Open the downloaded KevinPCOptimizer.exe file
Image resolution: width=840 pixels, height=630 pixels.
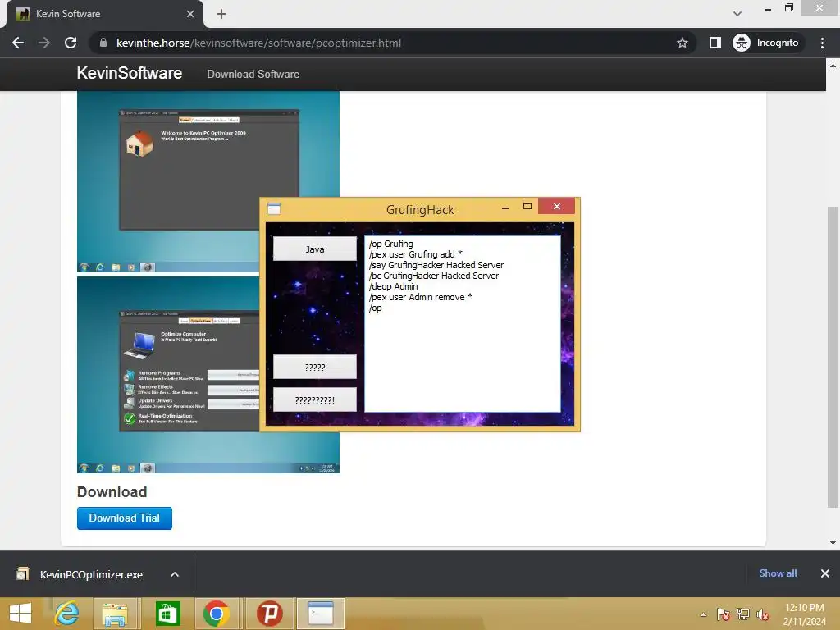tap(91, 574)
